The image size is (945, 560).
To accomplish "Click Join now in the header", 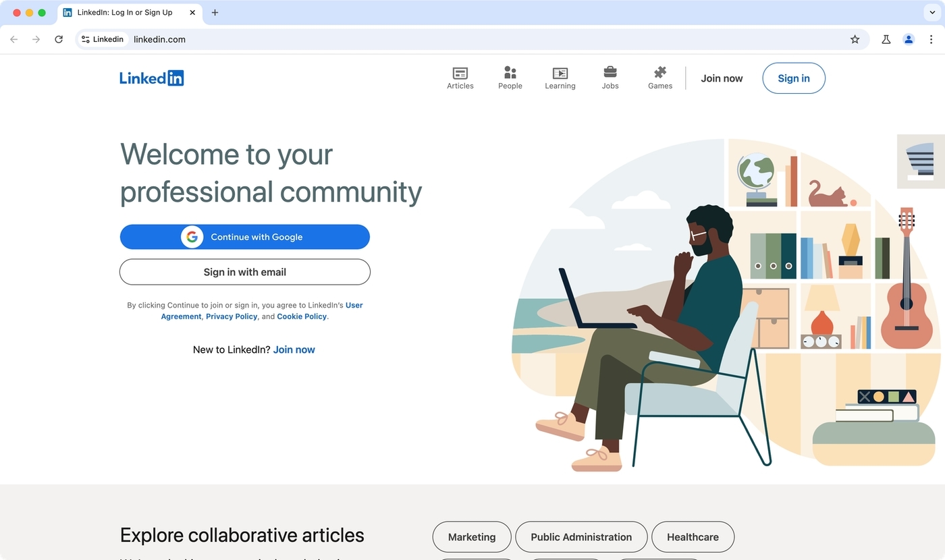I will pos(722,78).
